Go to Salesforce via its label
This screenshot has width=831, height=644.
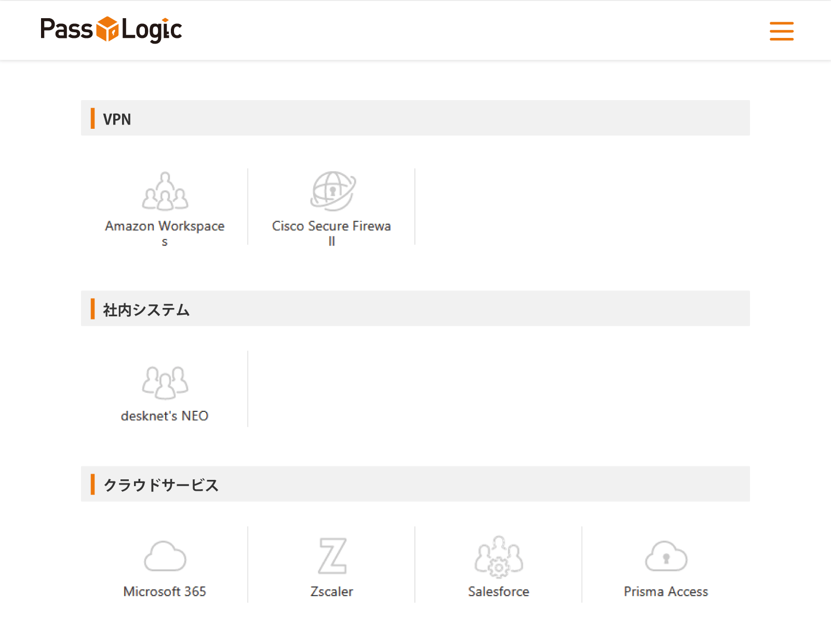(x=499, y=592)
